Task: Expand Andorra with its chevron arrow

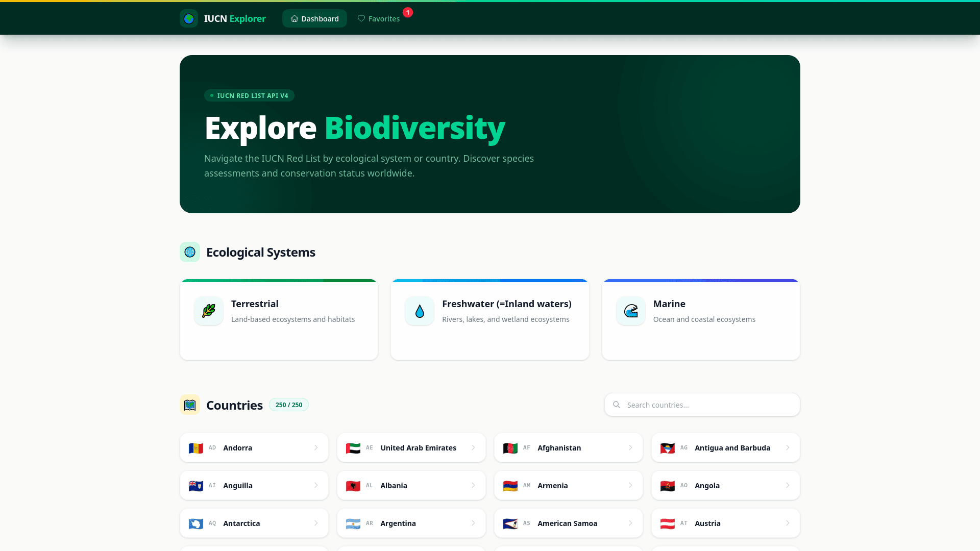Action: click(x=316, y=448)
